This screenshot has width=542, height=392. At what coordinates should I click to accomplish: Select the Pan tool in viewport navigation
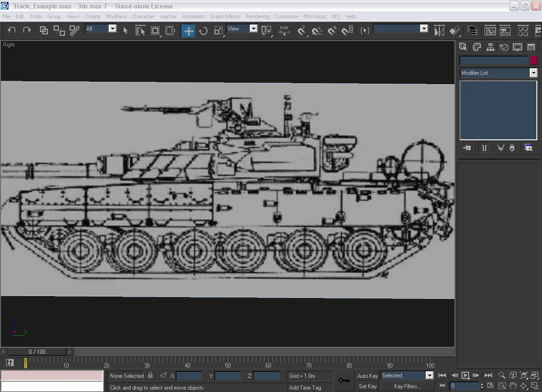[x=514, y=386]
